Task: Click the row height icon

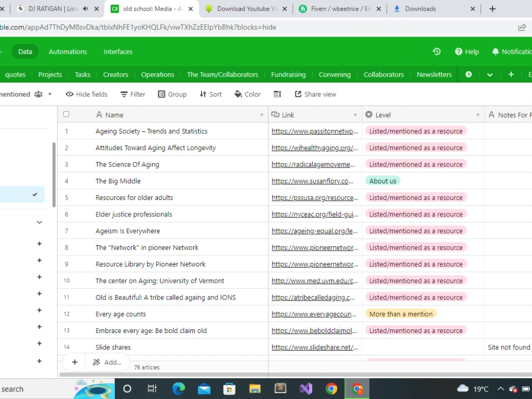Action: tap(277, 94)
